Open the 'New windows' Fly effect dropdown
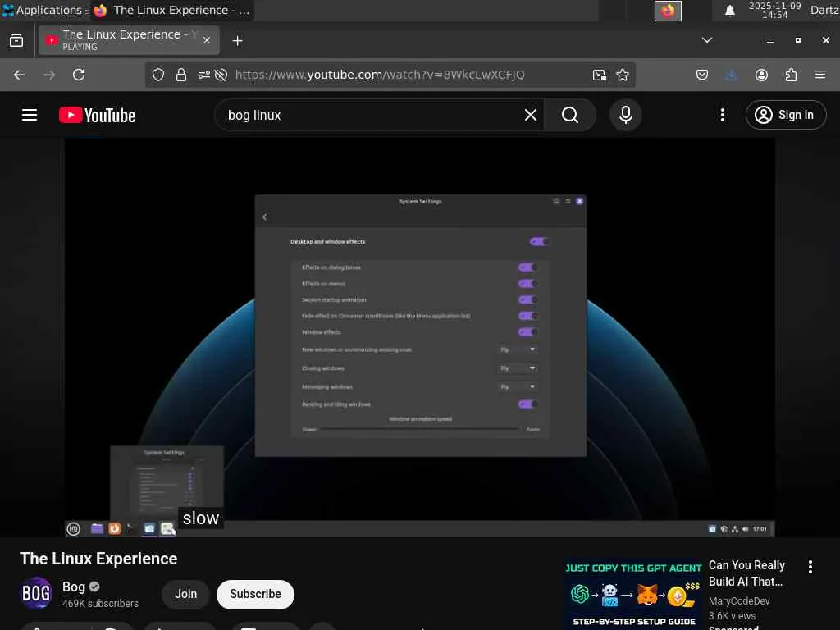This screenshot has height=630, width=840. click(518, 349)
